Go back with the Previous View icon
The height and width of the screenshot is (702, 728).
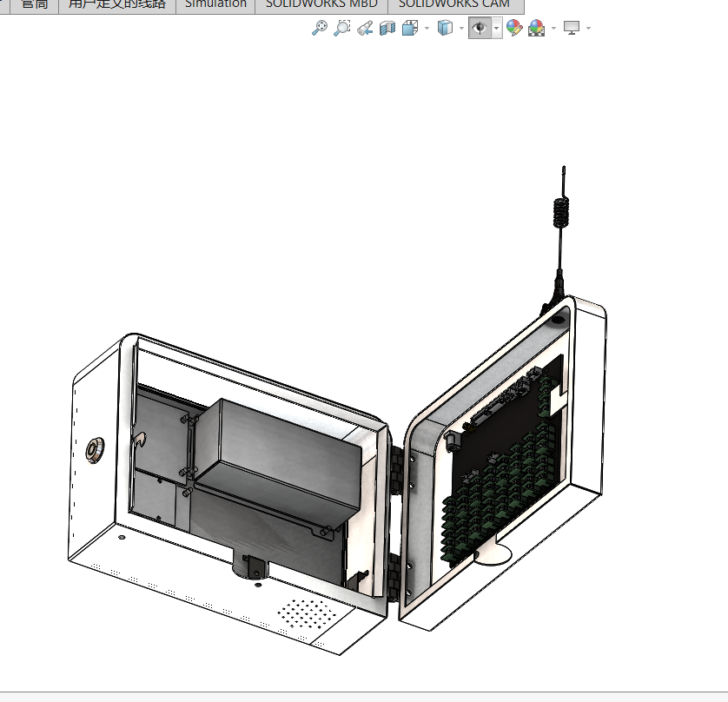(x=365, y=28)
